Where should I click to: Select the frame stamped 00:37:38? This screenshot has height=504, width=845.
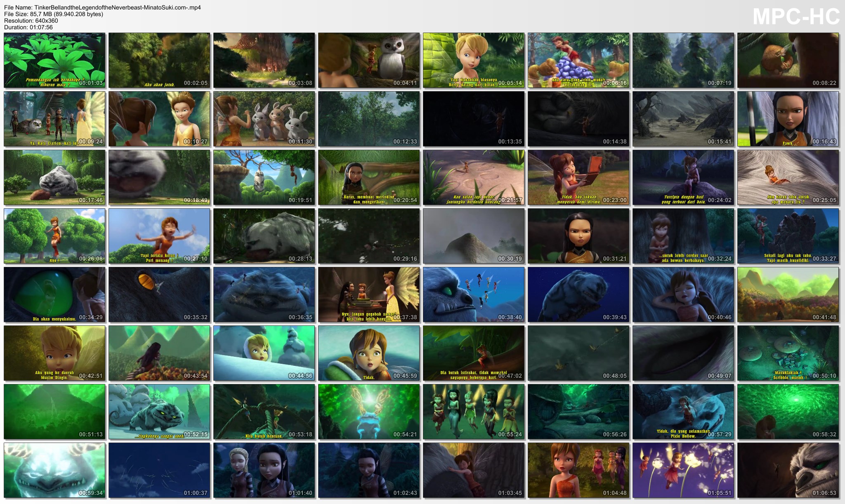tap(369, 294)
